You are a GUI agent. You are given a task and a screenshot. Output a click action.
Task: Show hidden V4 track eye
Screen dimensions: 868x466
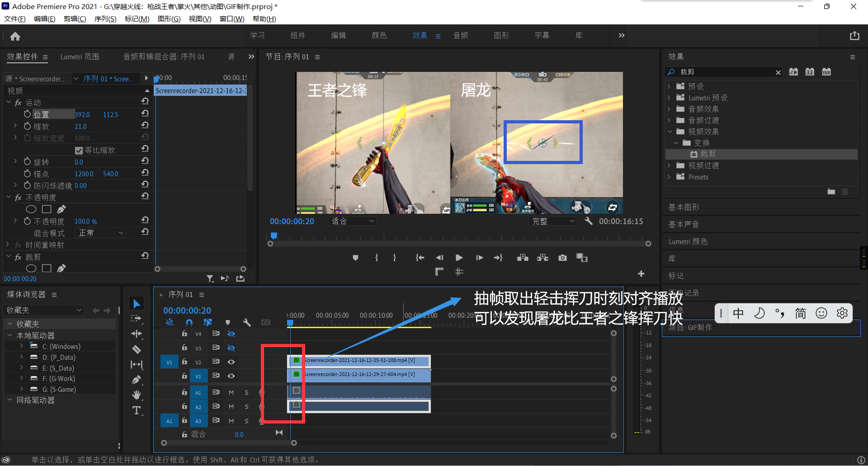pyautogui.click(x=231, y=334)
